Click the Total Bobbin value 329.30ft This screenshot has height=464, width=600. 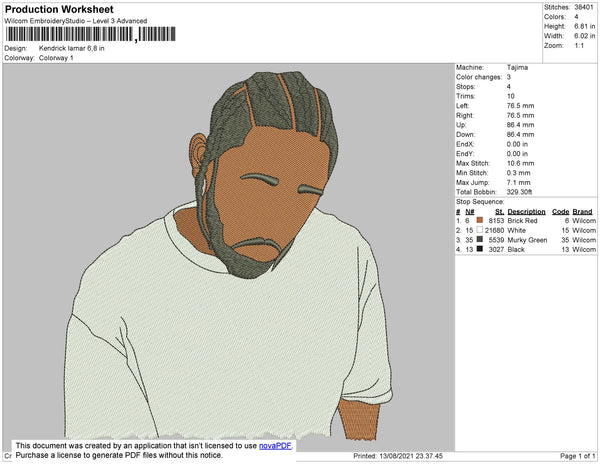519,192
